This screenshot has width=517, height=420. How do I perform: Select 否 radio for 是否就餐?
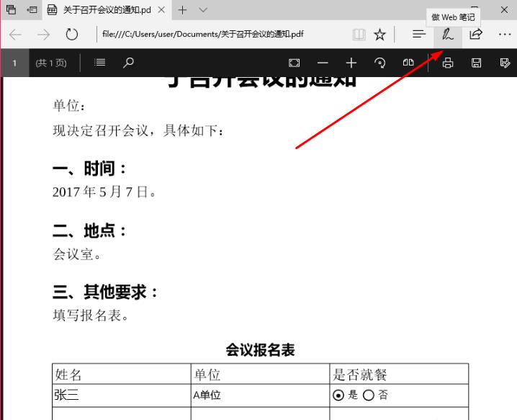click(x=369, y=395)
